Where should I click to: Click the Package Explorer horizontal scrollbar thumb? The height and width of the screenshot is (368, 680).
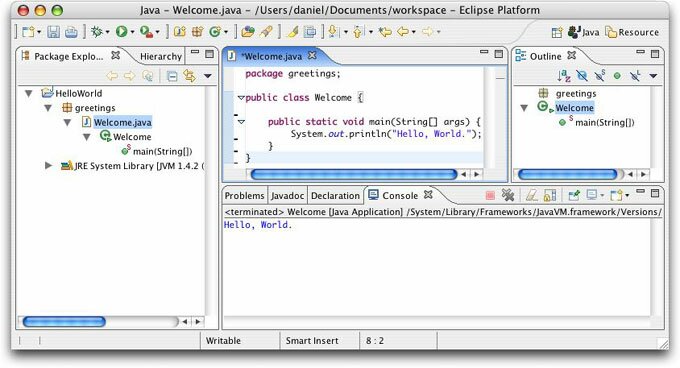click(x=64, y=322)
